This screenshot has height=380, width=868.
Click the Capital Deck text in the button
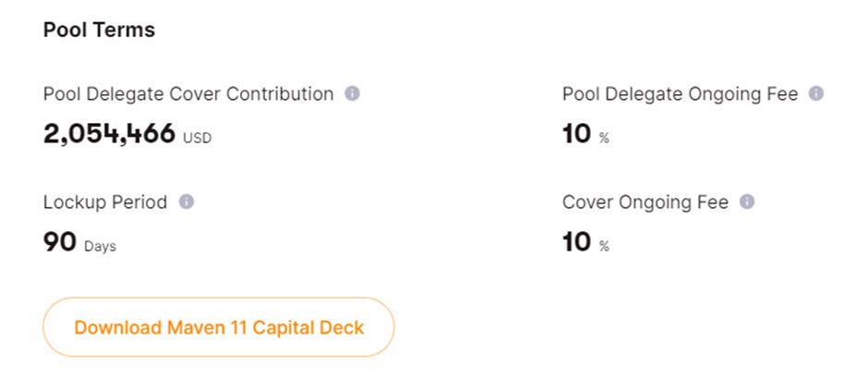pos(308,327)
